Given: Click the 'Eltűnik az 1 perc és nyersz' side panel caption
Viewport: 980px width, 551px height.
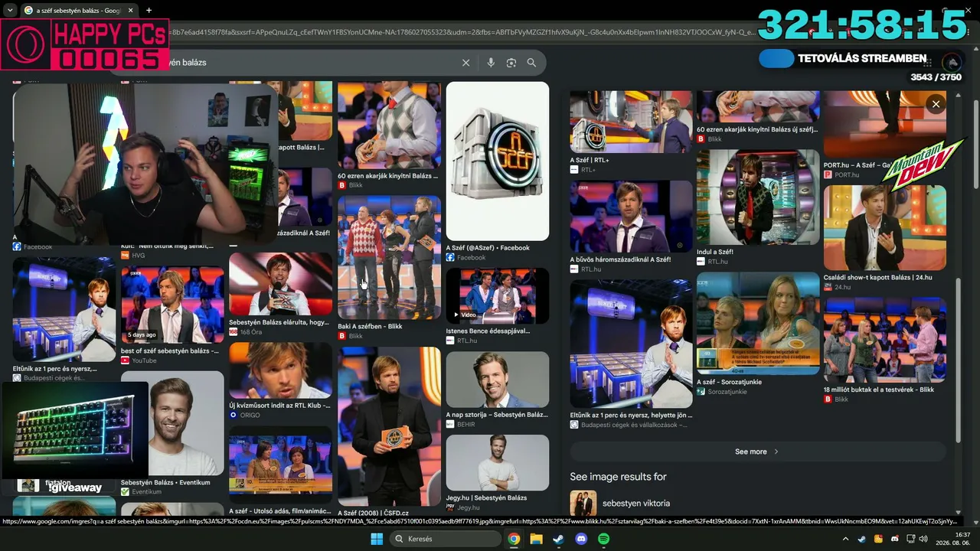Looking at the screenshot, I should coord(631,416).
